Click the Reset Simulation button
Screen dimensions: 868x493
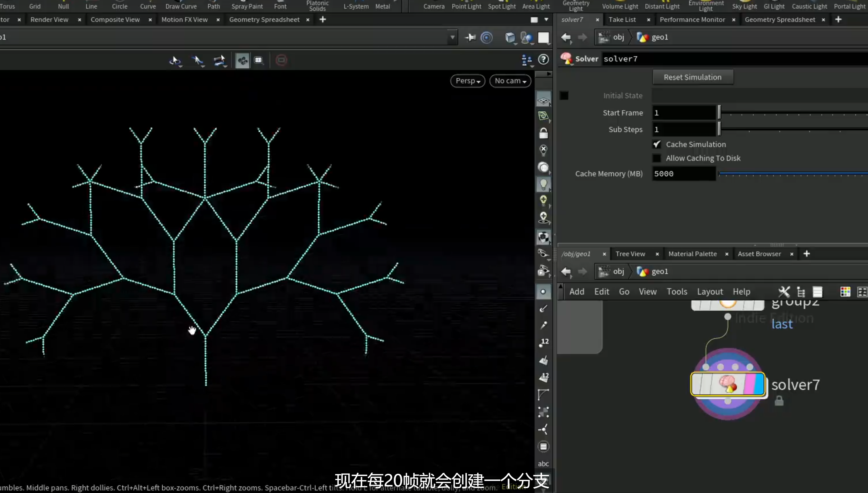click(x=692, y=77)
